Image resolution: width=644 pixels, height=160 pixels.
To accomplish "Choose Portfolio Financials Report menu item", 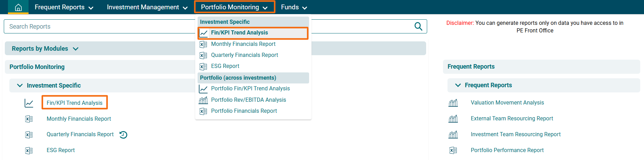I will [x=244, y=111].
